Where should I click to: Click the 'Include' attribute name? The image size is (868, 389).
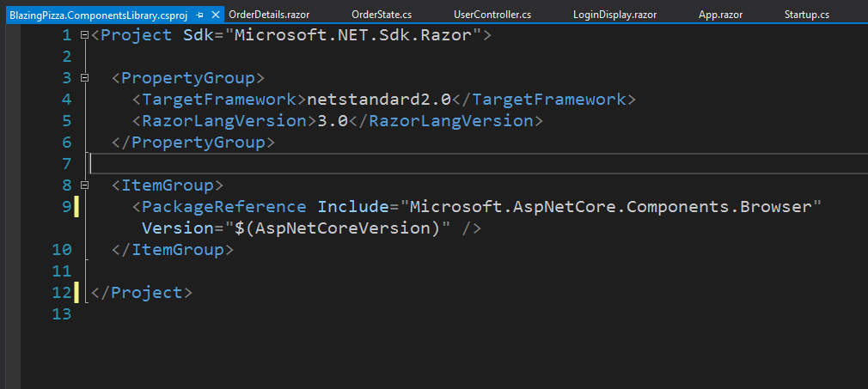[x=352, y=206]
